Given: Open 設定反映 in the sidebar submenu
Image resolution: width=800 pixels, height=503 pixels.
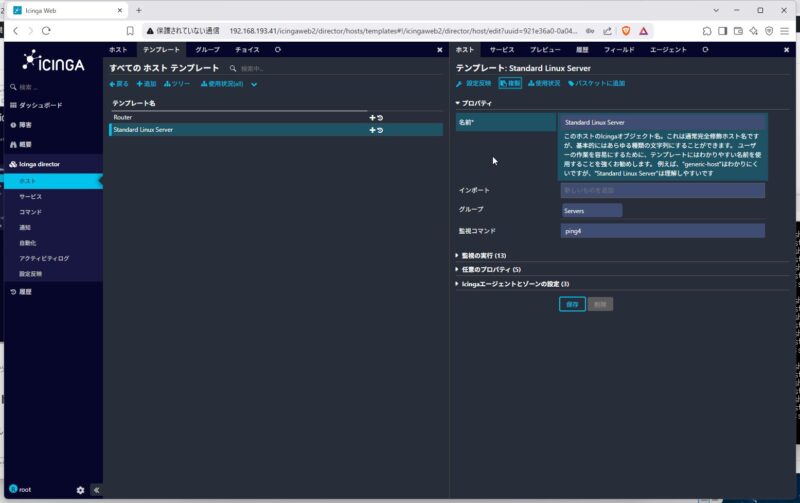Looking at the screenshot, I should point(31,274).
